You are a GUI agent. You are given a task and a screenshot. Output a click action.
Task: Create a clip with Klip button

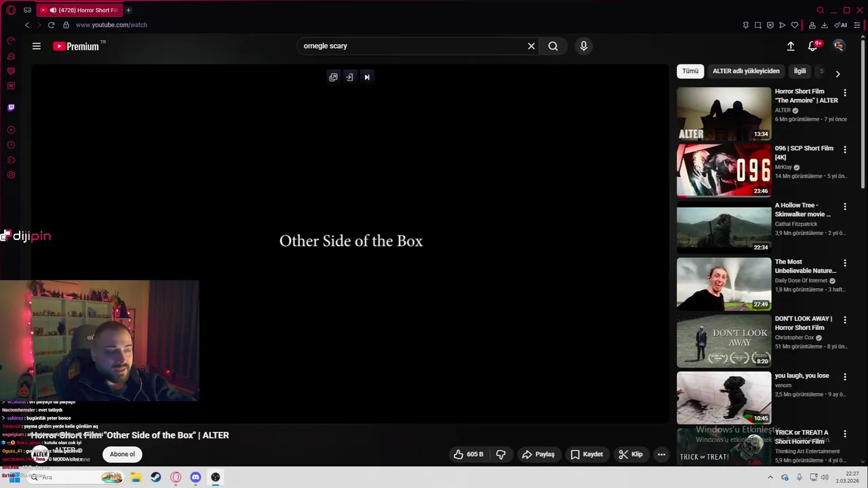631,454
